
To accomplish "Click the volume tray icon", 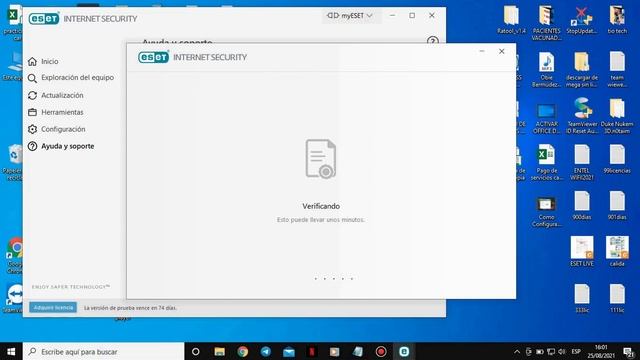I will (x=562, y=351).
